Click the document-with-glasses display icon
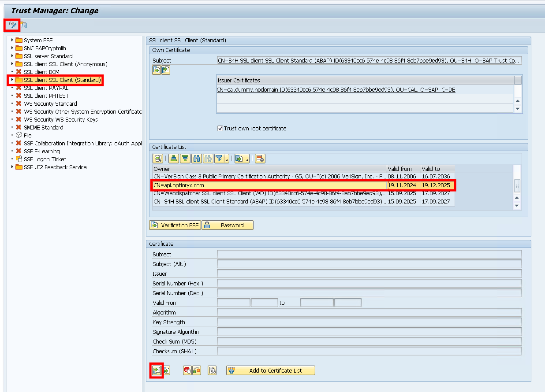 tap(212, 370)
